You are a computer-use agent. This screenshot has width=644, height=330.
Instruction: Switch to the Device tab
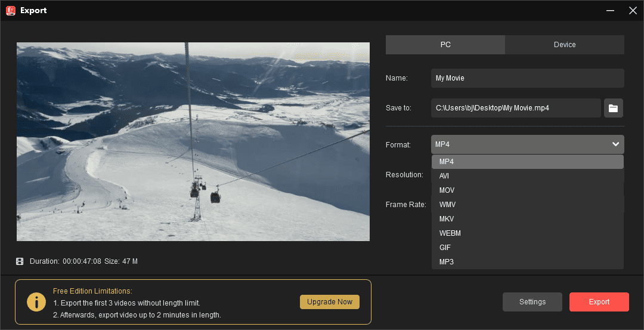pyautogui.click(x=565, y=45)
